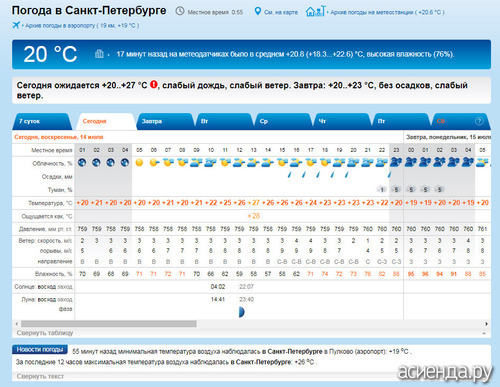
Task: Collapse the news text via Свернуть текст
Action: point(40,376)
